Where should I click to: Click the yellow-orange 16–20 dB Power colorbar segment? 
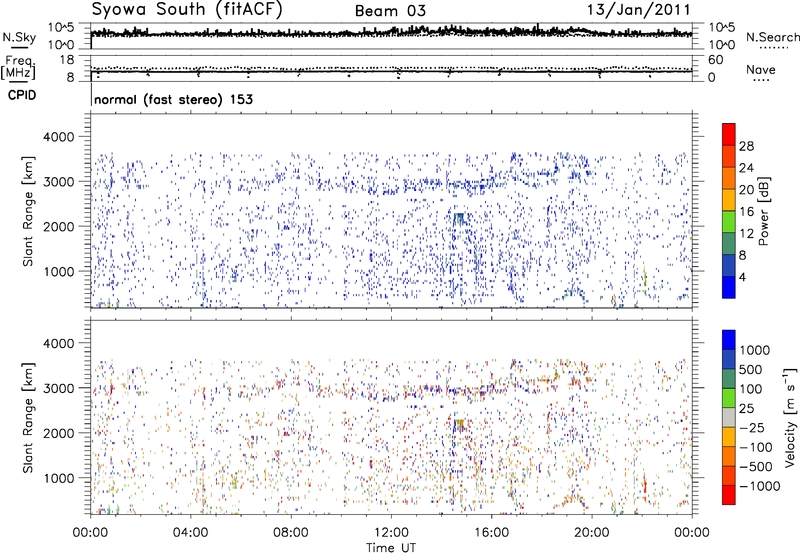click(x=729, y=199)
